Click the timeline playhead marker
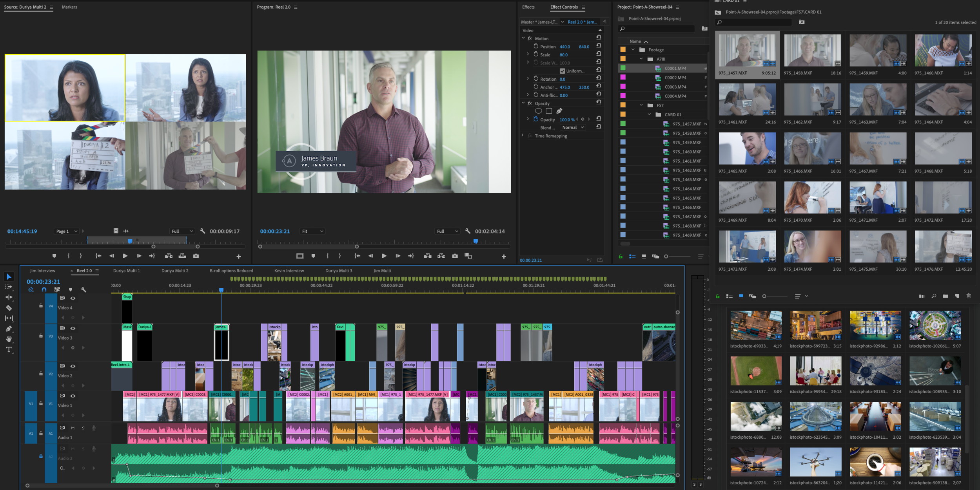This screenshot has height=490, width=980. point(221,290)
